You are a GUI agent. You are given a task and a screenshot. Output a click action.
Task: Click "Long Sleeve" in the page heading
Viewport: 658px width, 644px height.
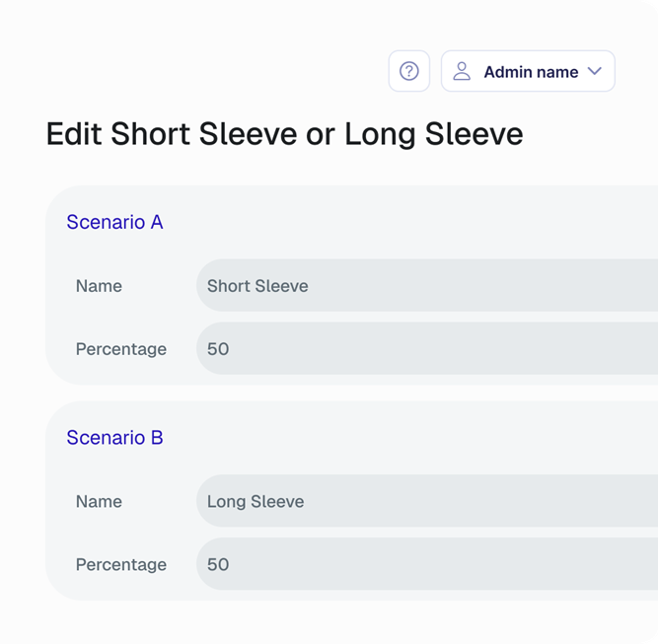coord(433,134)
